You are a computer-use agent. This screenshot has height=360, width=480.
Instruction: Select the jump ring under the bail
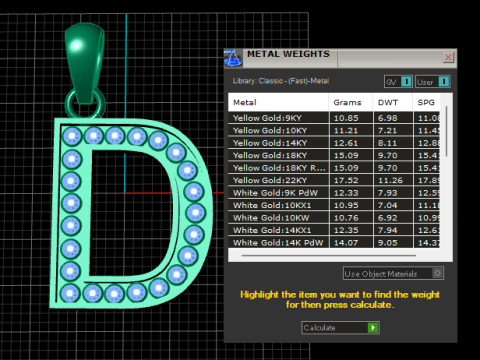point(68,103)
